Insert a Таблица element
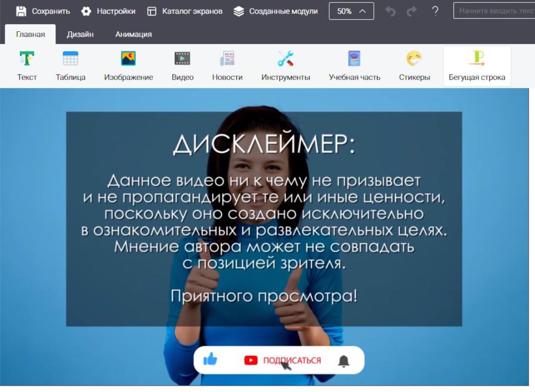 tap(70, 66)
